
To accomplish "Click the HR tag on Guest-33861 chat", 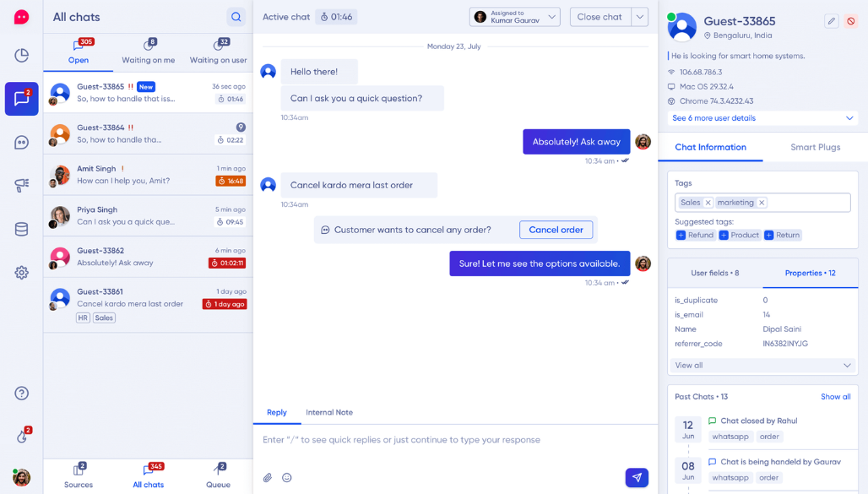I will [x=83, y=318].
